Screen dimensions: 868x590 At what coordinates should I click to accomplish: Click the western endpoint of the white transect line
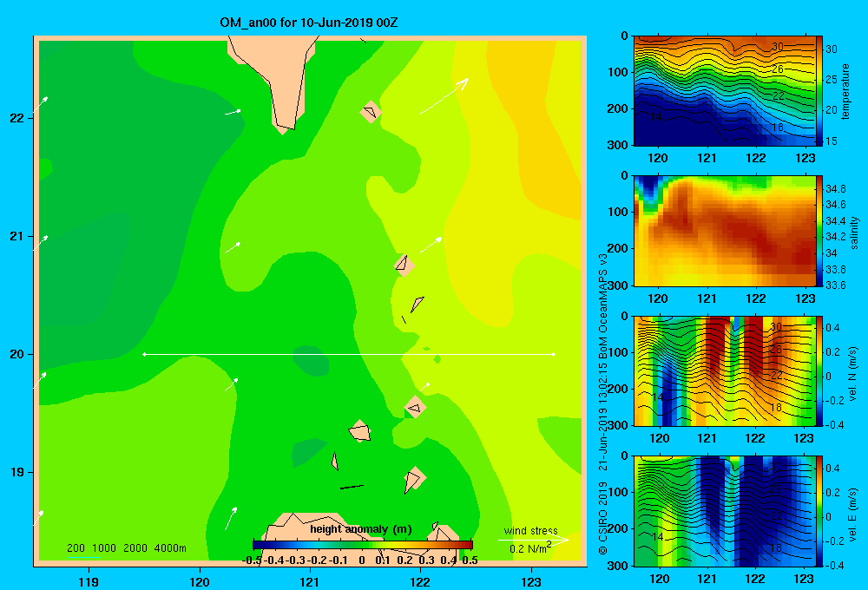[144, 354]
